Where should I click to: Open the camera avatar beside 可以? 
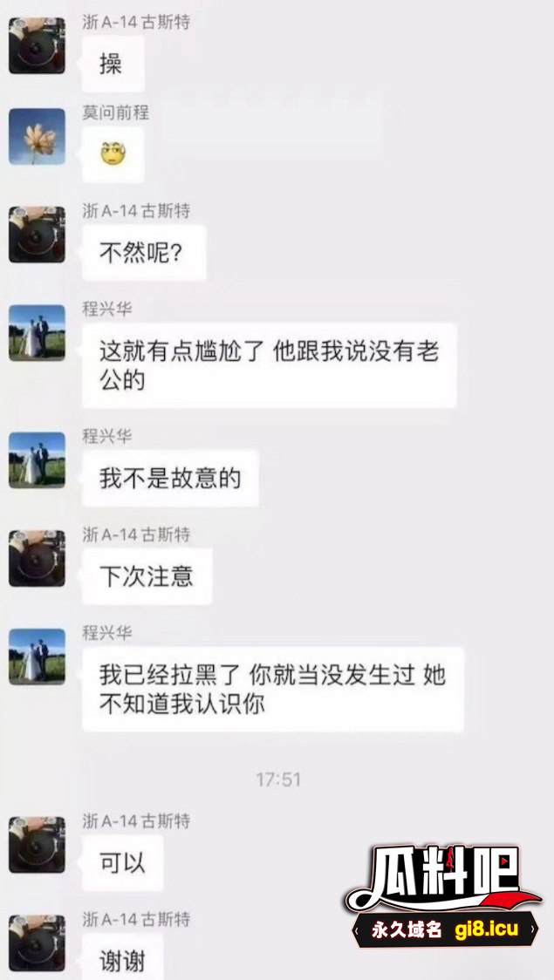[x=37, y=844]
